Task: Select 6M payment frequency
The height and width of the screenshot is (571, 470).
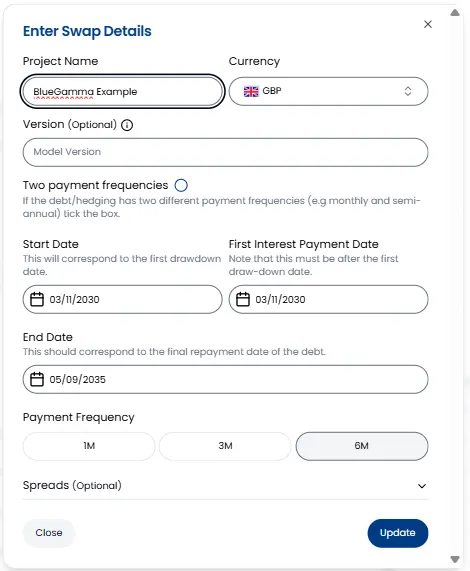Action: (362, 446)
